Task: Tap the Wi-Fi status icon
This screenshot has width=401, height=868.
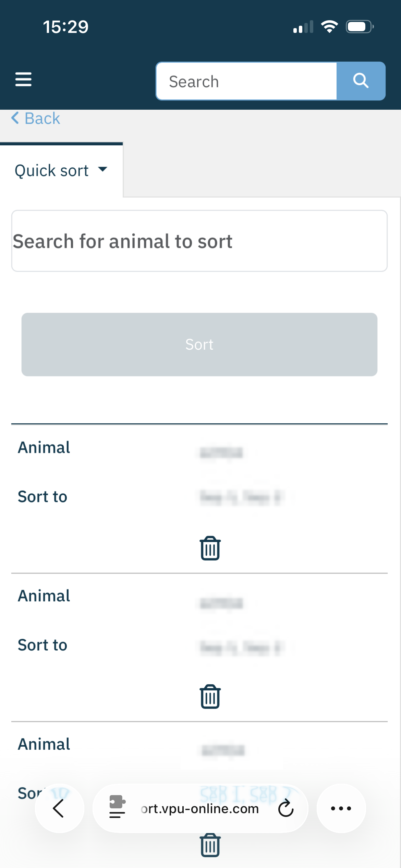Action: coord(329,27)
